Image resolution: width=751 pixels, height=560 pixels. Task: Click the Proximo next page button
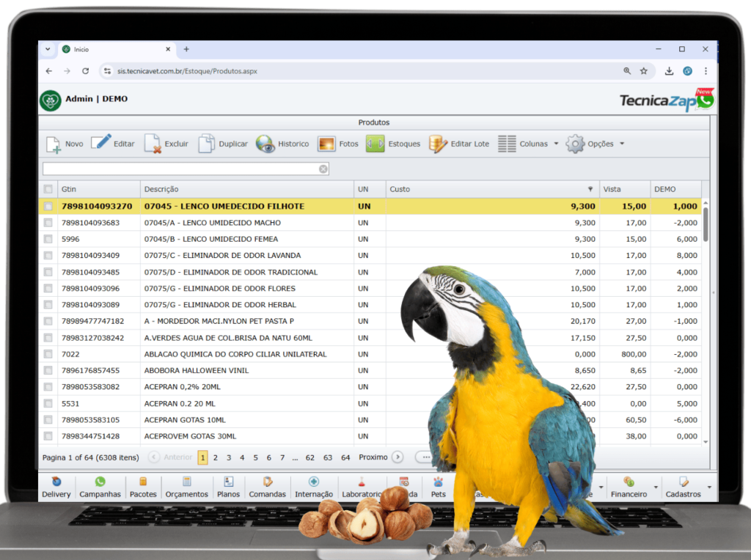click(397, 457)
